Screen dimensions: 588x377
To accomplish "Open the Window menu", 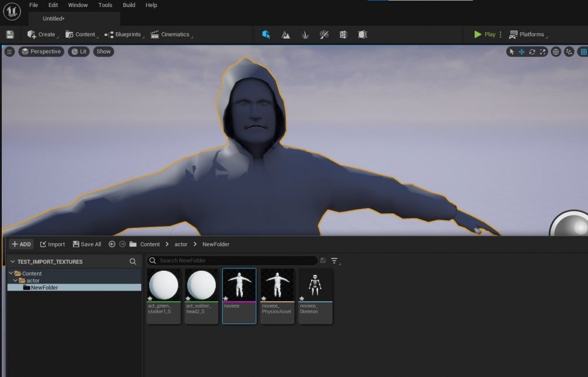I will [x=78, y=5].
